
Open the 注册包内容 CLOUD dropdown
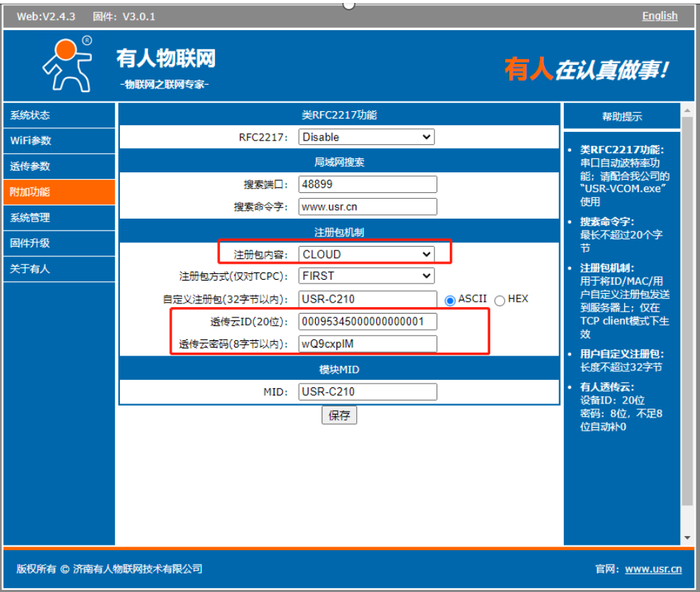coord(366,254)
